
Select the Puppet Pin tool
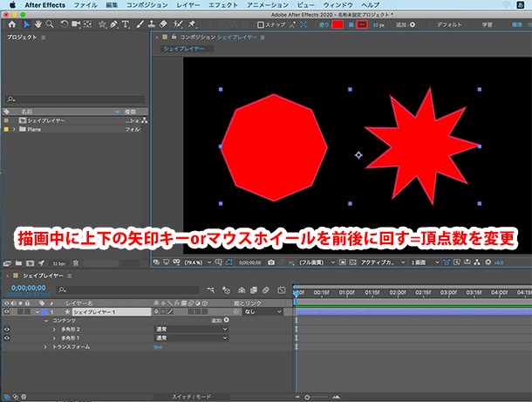pyautogui.click(x=192, y=24)
